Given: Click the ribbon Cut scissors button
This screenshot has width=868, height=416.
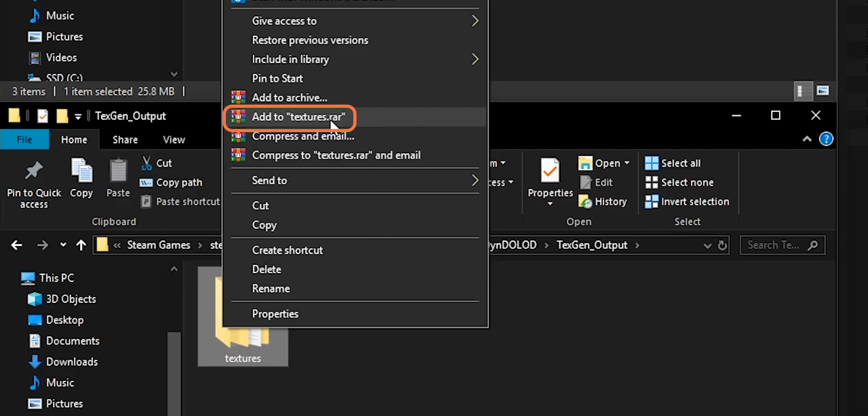Looking at the screenshot, I should [x=157, y=163].
